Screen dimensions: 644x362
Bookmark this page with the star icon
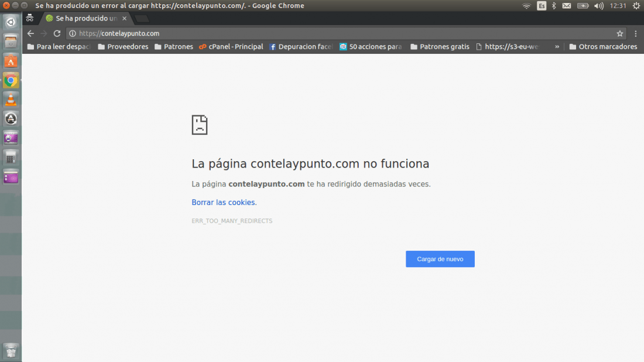[x=620, y=34]
